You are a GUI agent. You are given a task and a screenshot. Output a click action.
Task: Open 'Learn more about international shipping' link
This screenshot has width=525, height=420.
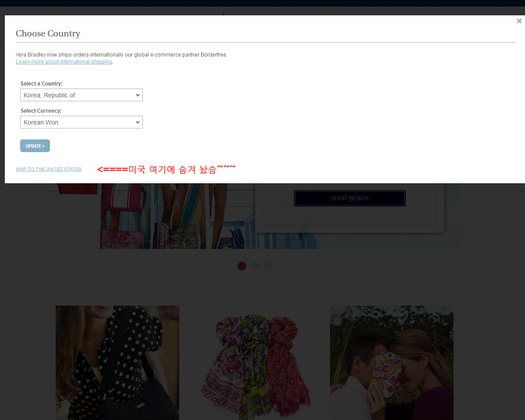(64, 62)
